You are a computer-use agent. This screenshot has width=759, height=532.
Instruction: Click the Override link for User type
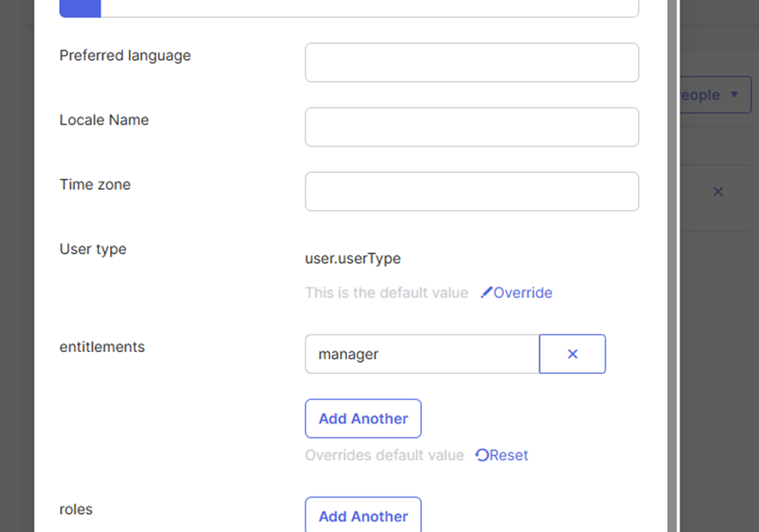pyautogui.click(x=522, y=293)
